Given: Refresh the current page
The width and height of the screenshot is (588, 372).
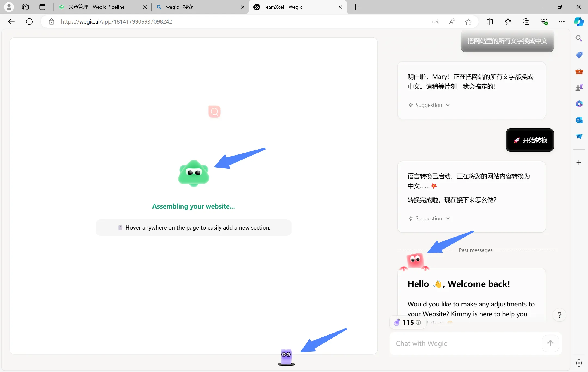Looking at the screenshot, I should pyautogui.click(x=29, y=21).
